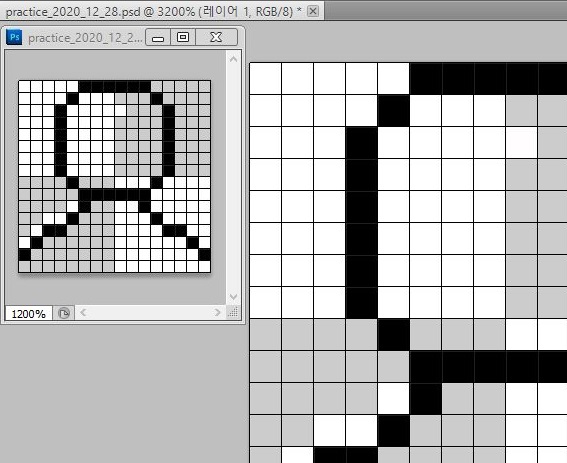
Task: Click the Photoshop Ps icon of the floating window
Action: pos(14,37)
